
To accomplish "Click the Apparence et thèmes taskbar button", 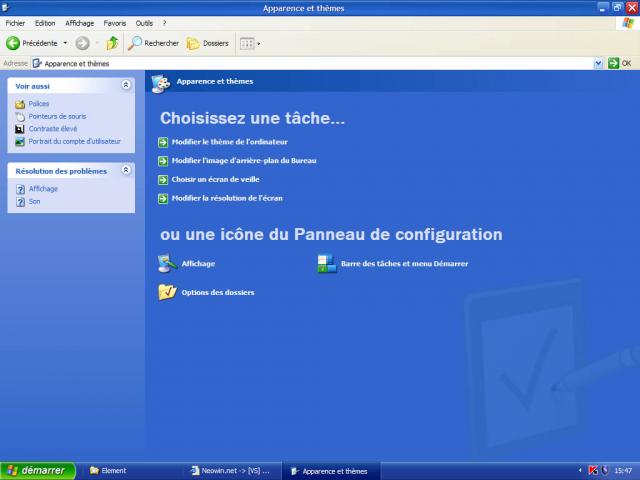I will click(331, 471).
